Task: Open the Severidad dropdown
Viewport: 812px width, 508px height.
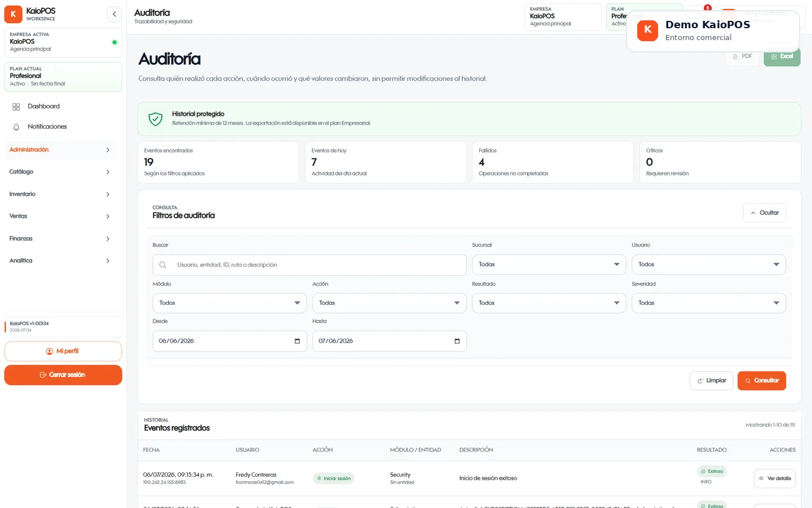Action: tap(709, 303)
